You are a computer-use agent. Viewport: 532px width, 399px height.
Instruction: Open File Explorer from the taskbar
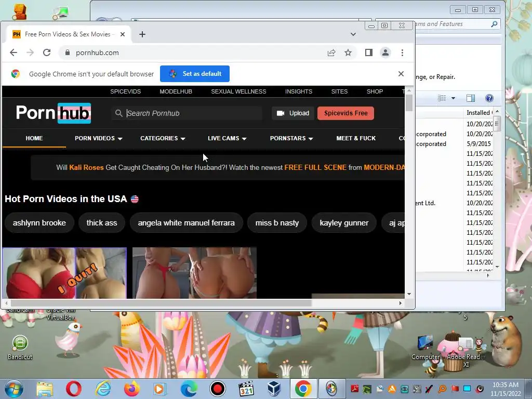[x=45, y=389]
